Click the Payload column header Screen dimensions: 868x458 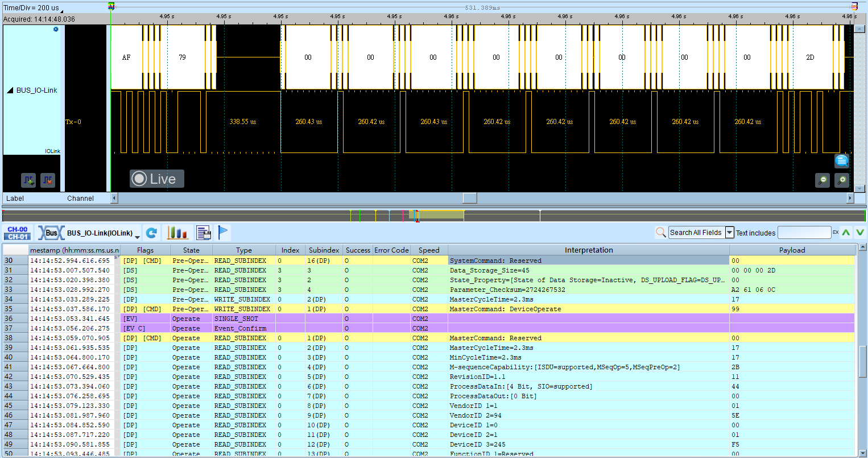(792, 250)
